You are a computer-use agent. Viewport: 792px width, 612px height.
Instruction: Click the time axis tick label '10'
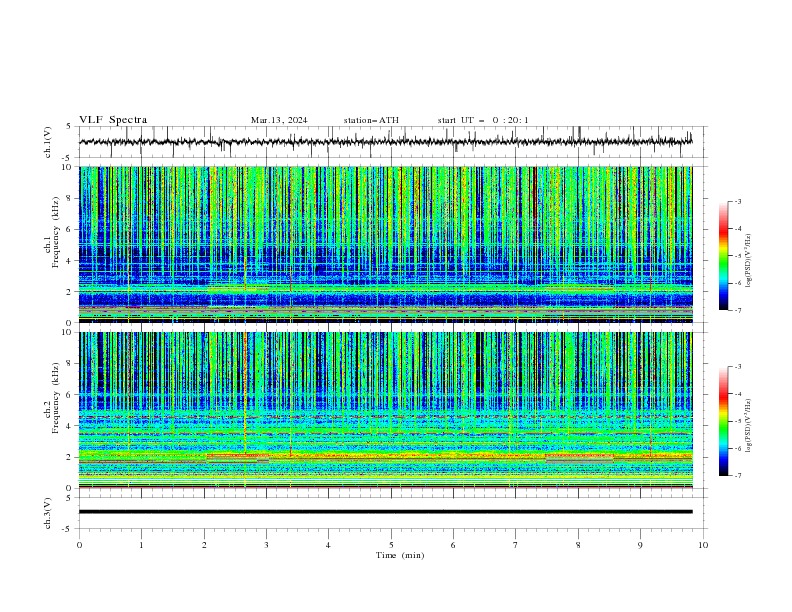[x=703, y=545]
